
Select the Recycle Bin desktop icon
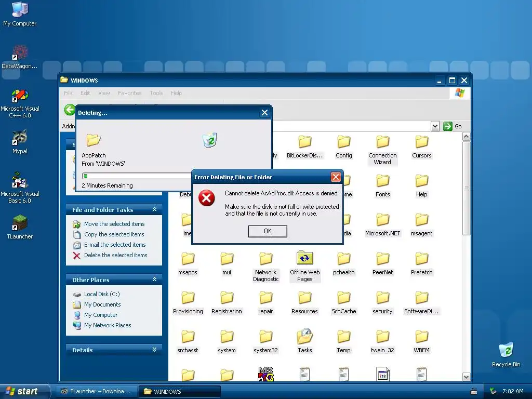pyautogui.click(x=506, y=354)
